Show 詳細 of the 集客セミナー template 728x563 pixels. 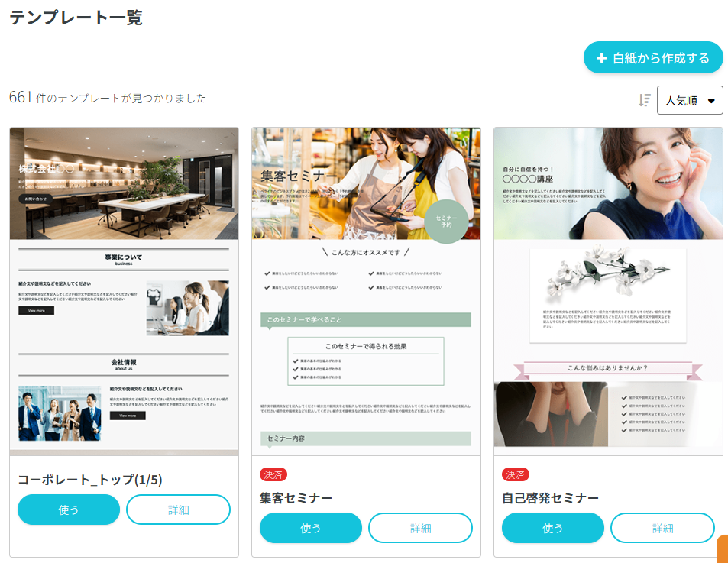[420, 528]
